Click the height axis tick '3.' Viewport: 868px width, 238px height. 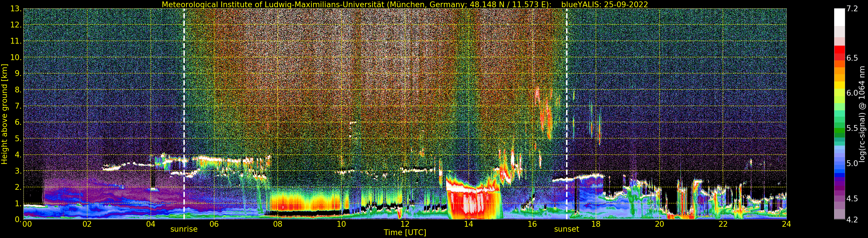[x=18, y=171]
